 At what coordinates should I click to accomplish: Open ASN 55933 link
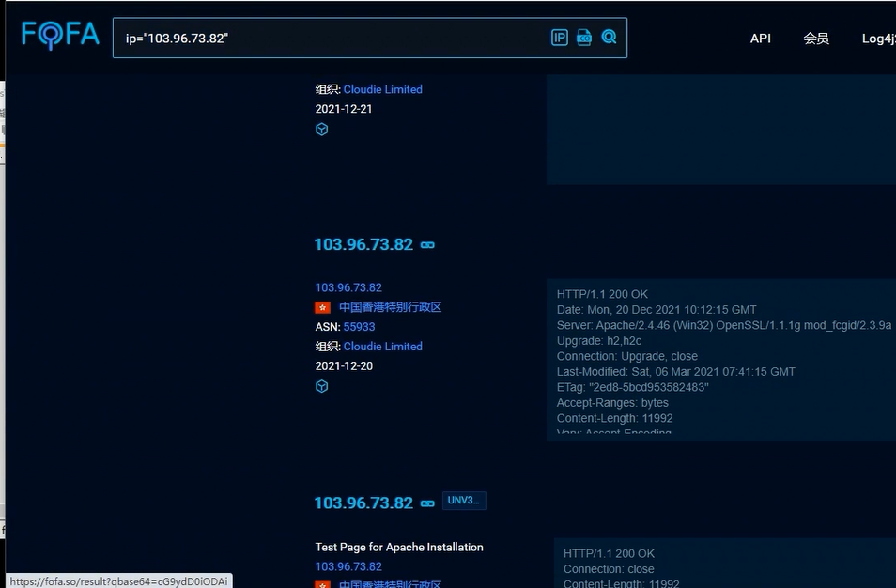coord(359,327)
